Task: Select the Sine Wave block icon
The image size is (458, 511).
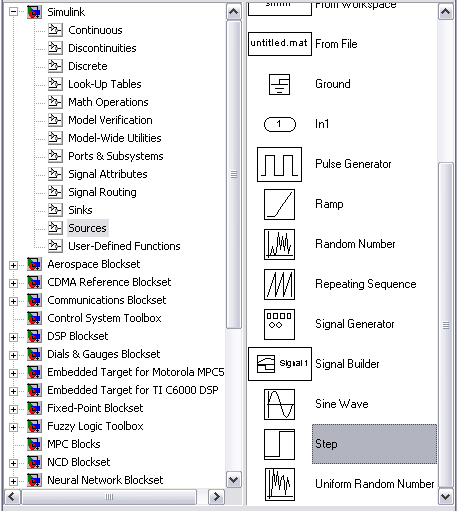Action: [x=279, y=404]
